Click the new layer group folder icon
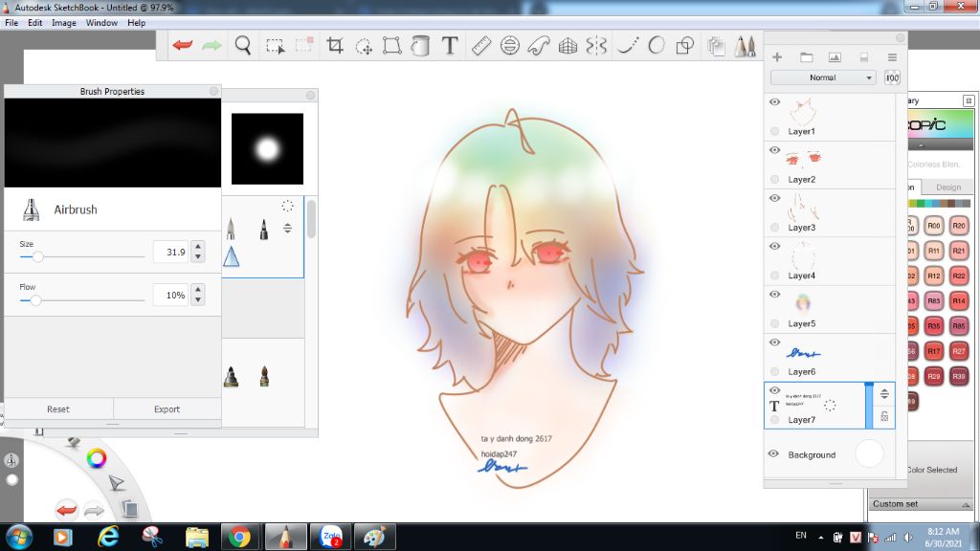Screen dimensions: 980x551 (806, 57)
